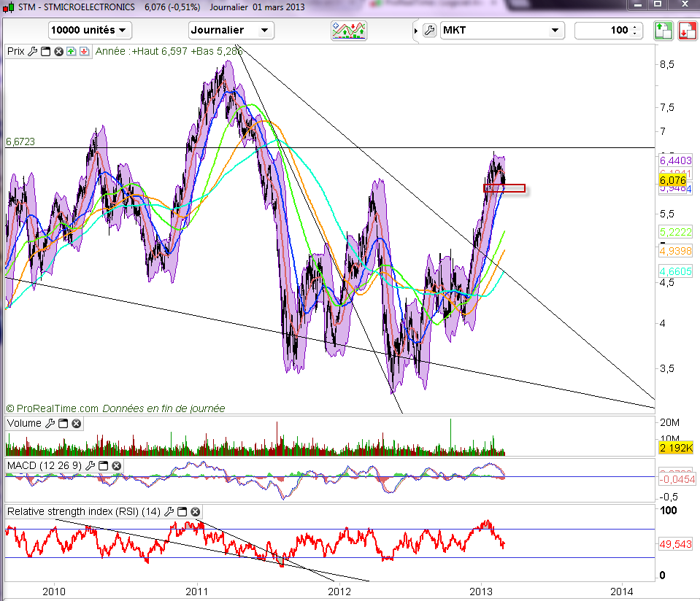Click the 2 192K volume value tag
700x601 pixels.
coord(676,448)
